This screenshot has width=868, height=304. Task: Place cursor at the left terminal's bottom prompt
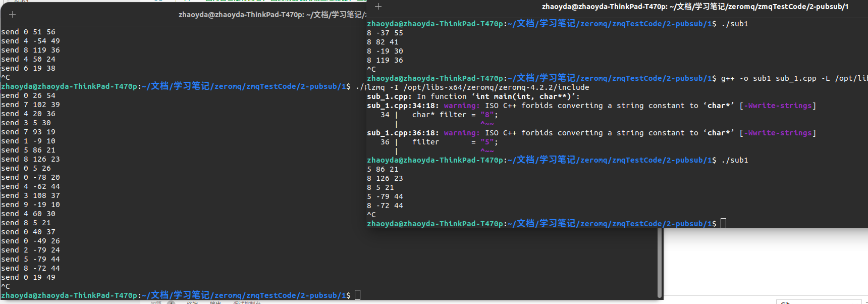357,295
